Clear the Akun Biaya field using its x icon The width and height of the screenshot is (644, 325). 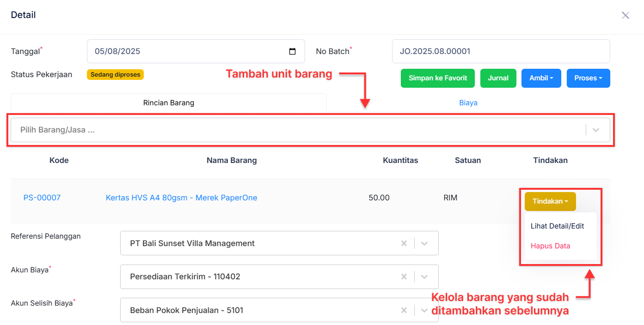point(404,277)
